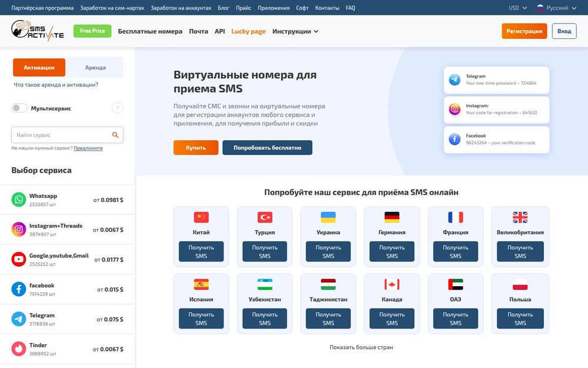Click the Whatsapp service icon
This screenshot has height=368, width=588.
coord(18,200)
